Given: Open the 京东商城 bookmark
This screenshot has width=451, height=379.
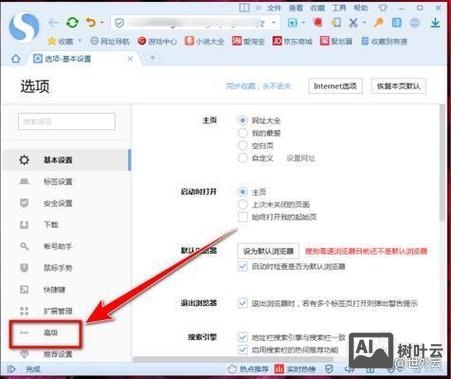Looking at the screenshot, I should [x=292, y=41].
